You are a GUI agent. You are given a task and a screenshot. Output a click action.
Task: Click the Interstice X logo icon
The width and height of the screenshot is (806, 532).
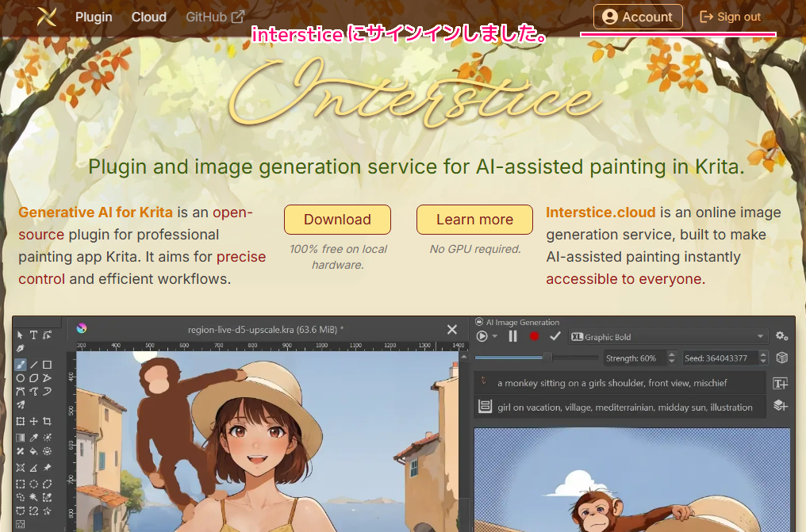46,17
